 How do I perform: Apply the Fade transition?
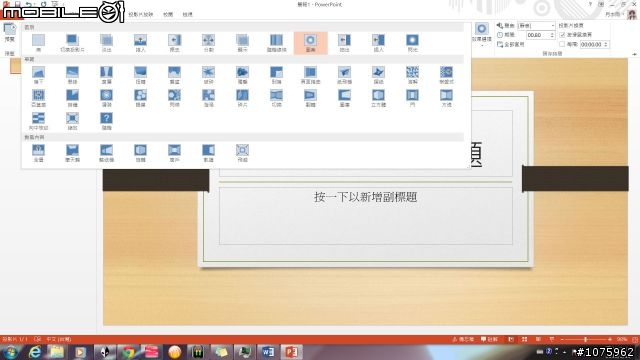107,43
